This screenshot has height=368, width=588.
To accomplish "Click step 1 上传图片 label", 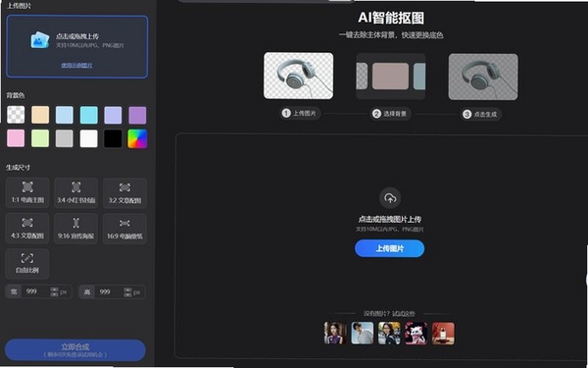I will 300,114.
